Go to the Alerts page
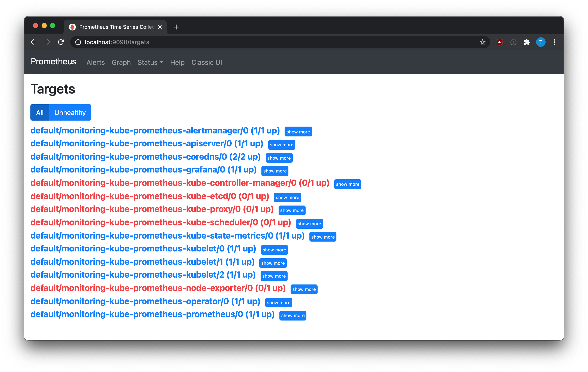Image resolution: width=588 pixels, height=372 pixels. point(96,62)
